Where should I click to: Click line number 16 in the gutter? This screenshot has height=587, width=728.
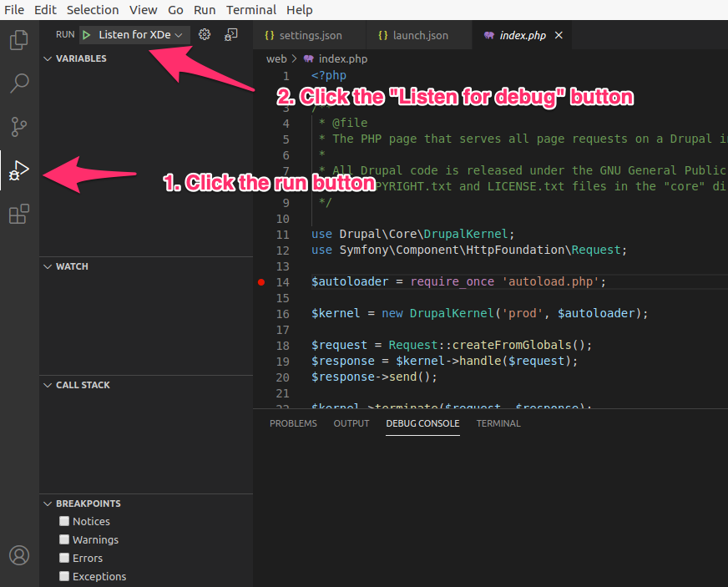(283, 314)
